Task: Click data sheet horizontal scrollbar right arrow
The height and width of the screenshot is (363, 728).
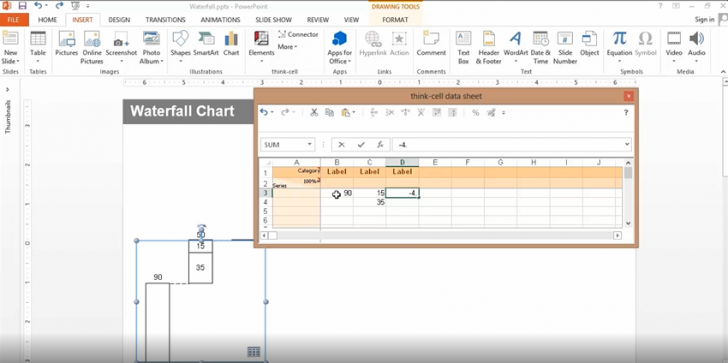Action: point(617,235)
